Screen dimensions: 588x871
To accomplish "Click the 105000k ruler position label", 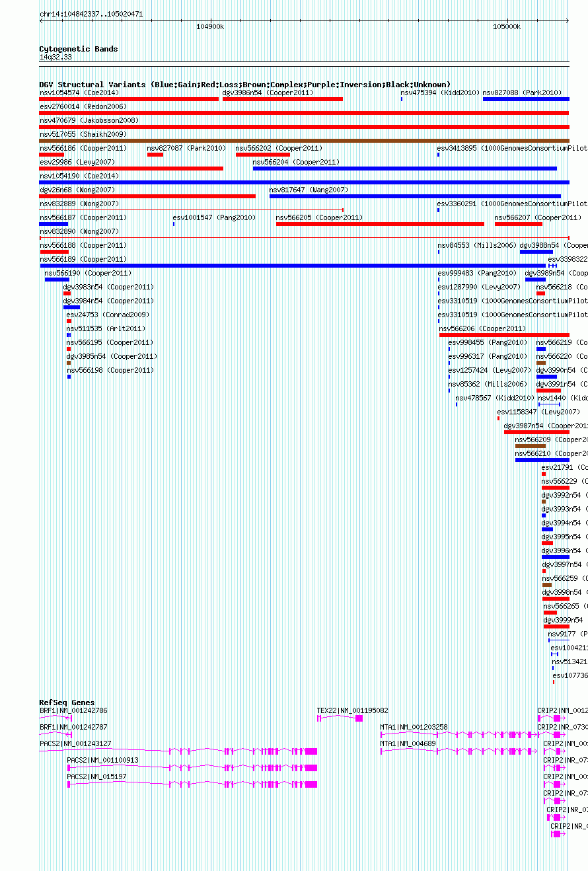I will (507, 26).
